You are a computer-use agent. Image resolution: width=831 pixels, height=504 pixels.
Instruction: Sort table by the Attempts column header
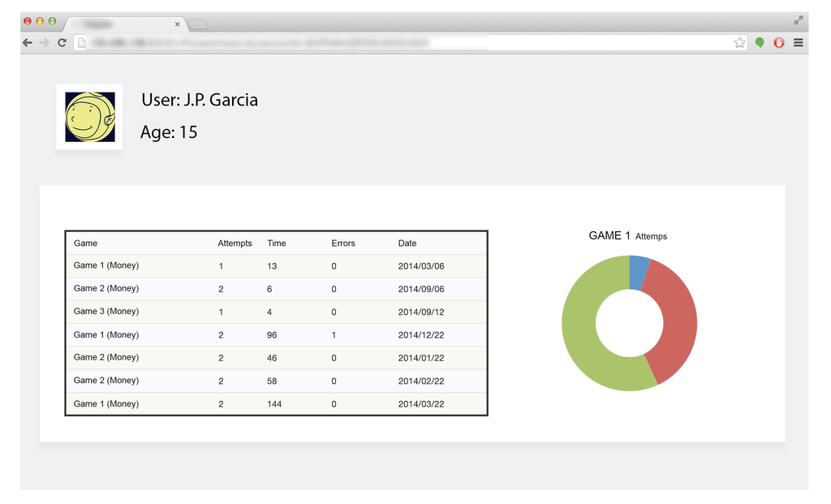[235, 243]
